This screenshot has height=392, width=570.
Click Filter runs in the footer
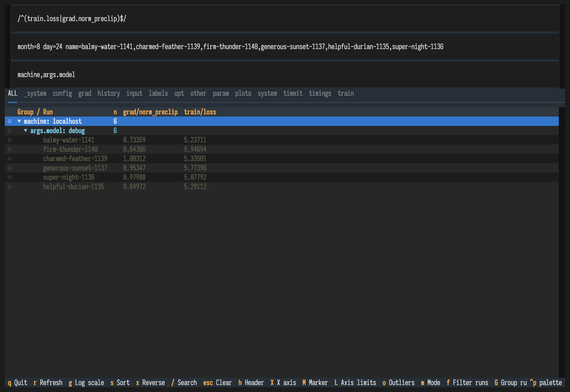[x=467, y=383]
